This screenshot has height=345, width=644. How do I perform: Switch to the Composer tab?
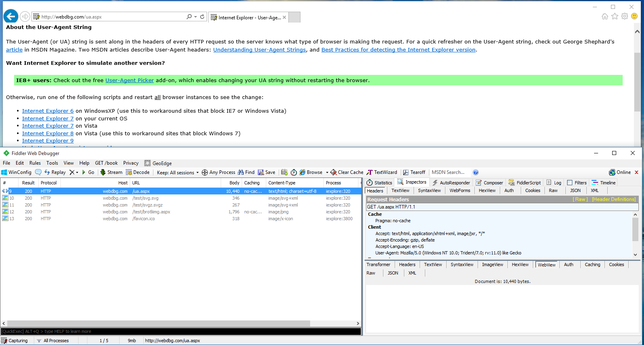(489, 183)
